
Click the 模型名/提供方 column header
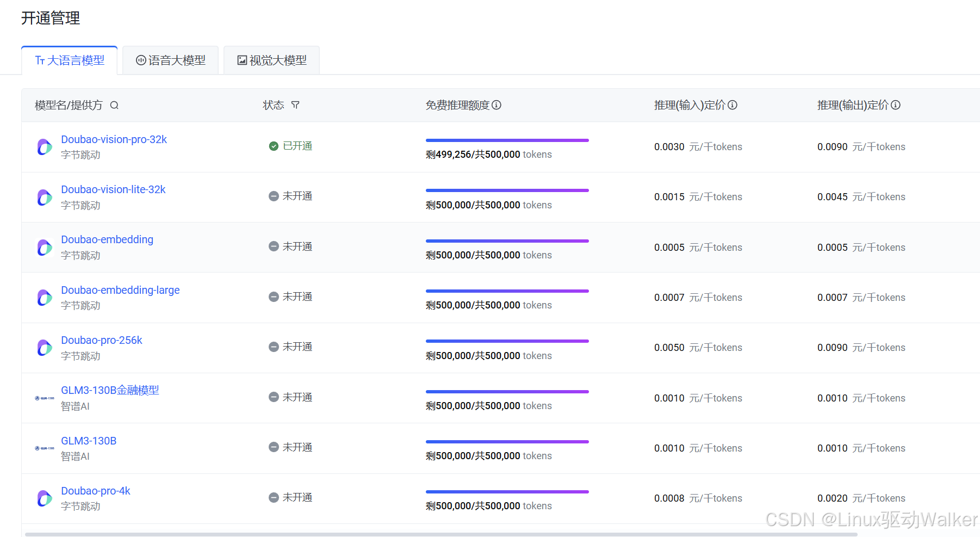coord(69,105)
